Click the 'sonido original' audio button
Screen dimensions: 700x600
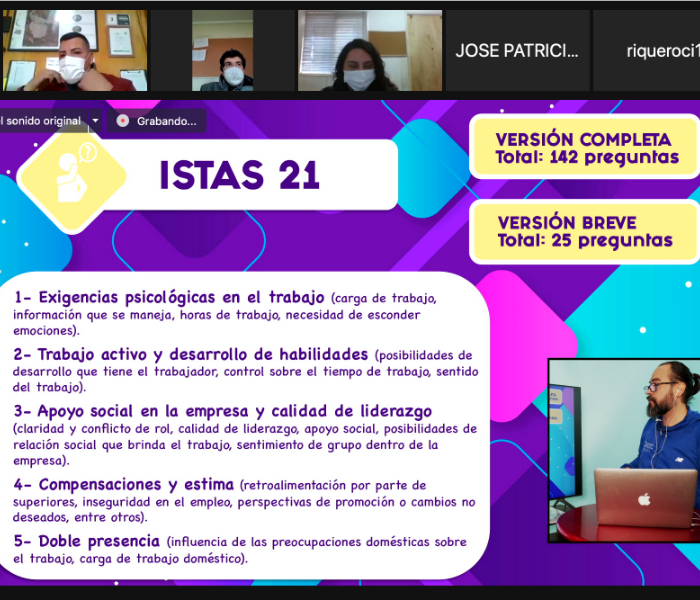click(43, 121)
